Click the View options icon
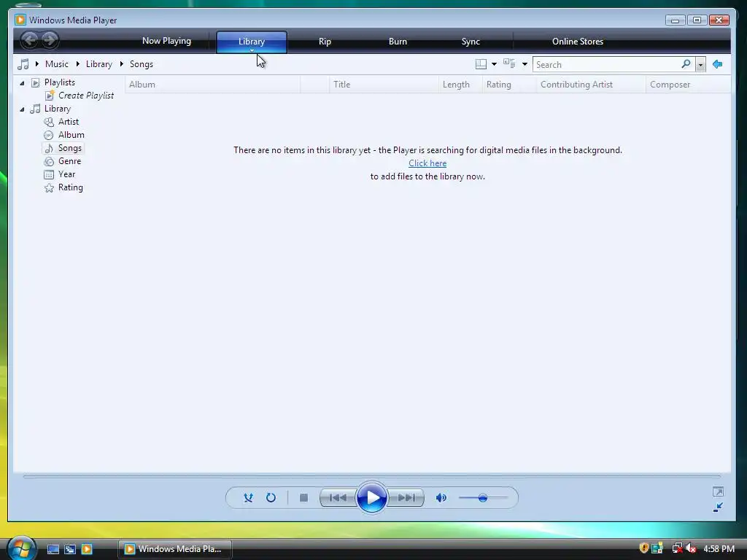This screenshot has width=747, height=560. (x=509, y=64)
